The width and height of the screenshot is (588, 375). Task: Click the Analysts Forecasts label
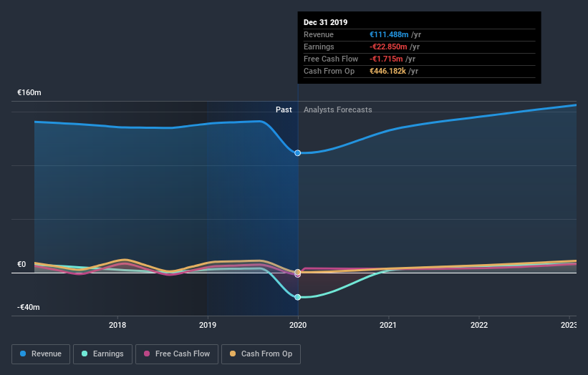338,109
